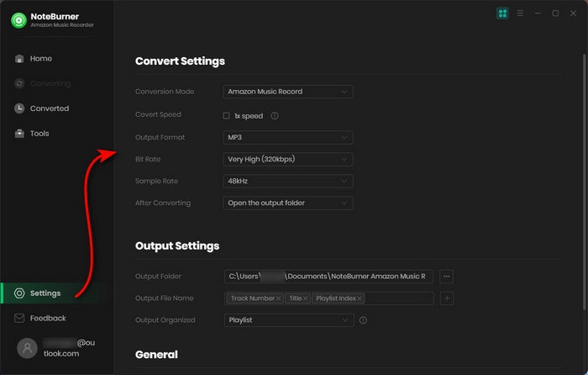Click the outlook.com account email text
This screenshot has width=588, height=375.
click(x=69, y=348)
